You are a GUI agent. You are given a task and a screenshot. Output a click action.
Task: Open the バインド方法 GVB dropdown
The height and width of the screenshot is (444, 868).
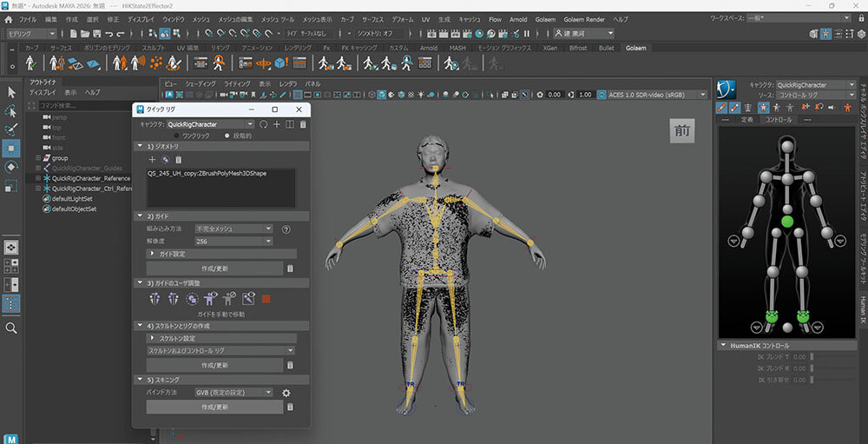pyautogui.click(x=234, y=393)
